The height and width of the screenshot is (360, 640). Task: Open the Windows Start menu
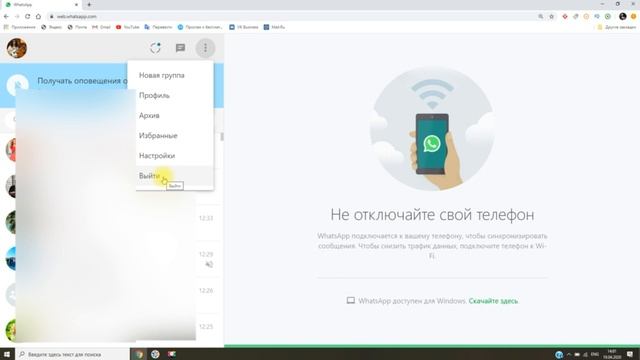(x=7, y=354)
